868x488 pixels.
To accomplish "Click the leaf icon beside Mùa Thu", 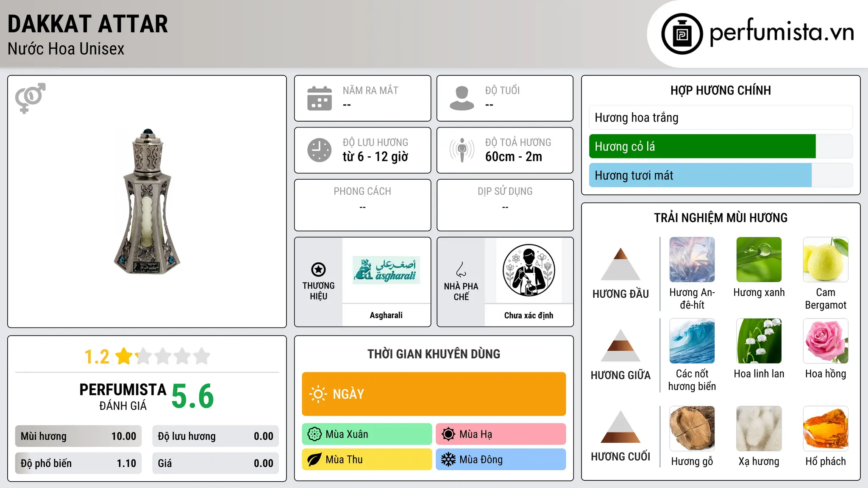I will pos(314,460).
